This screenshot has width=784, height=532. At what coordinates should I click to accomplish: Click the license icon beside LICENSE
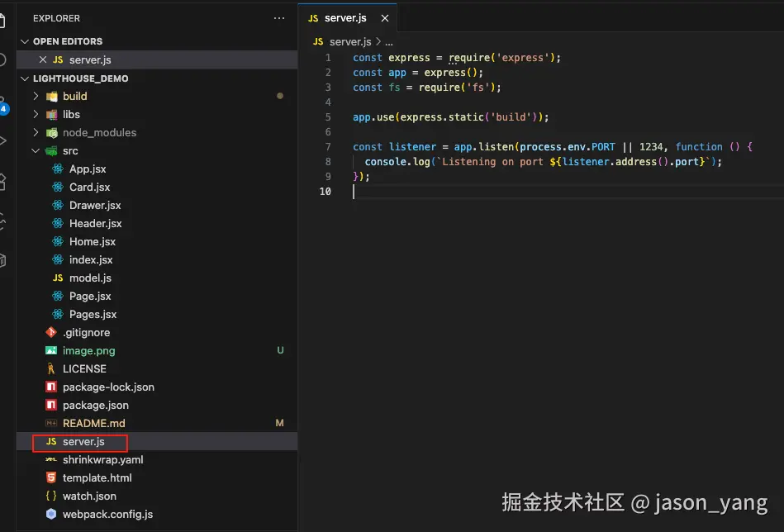(51, 369)
